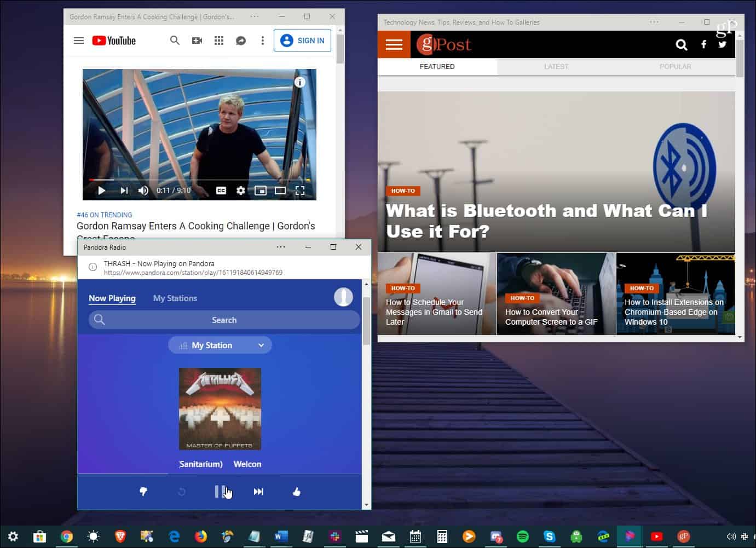Click the Master of Puppets album art
This screenshot has height=548, width=756.
pos(220,409)
